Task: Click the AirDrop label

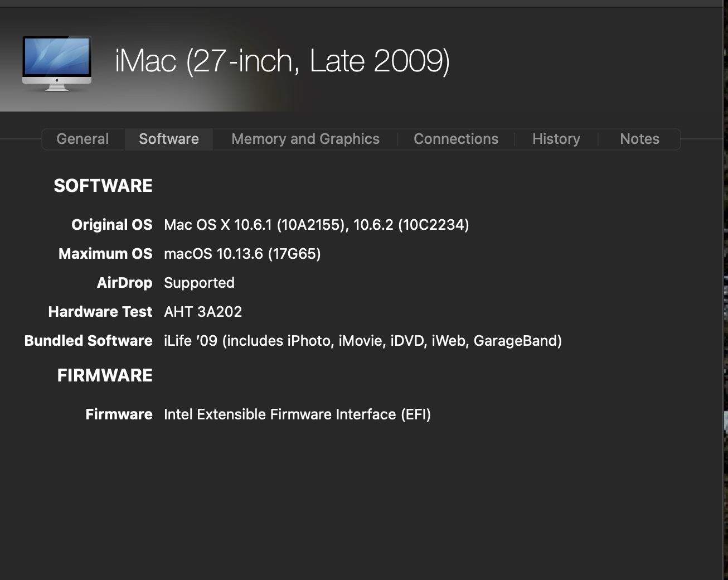Action: tap(124, 283)
